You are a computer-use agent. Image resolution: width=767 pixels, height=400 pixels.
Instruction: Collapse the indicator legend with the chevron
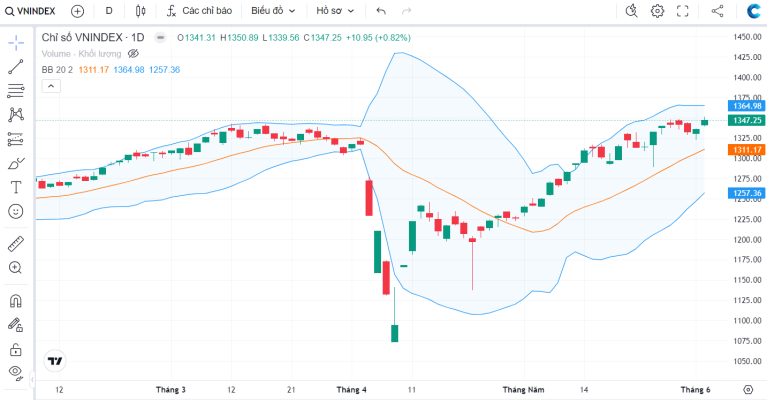coord(51,87)
